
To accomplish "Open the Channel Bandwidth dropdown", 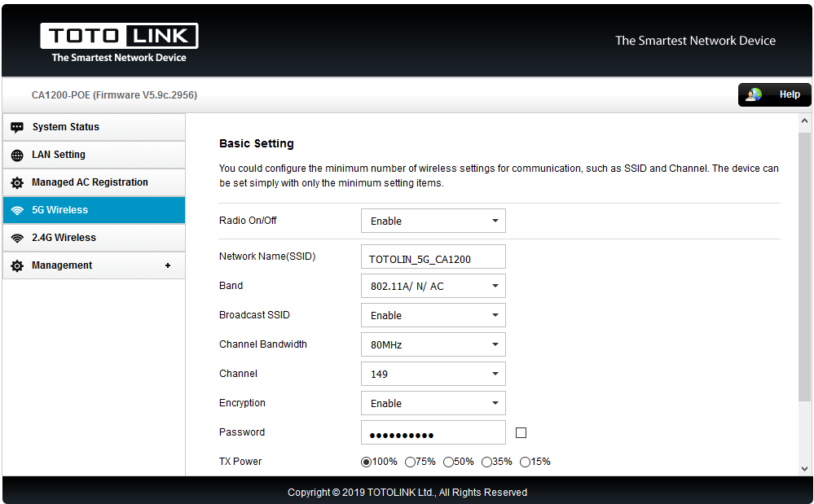I will 433,344.
